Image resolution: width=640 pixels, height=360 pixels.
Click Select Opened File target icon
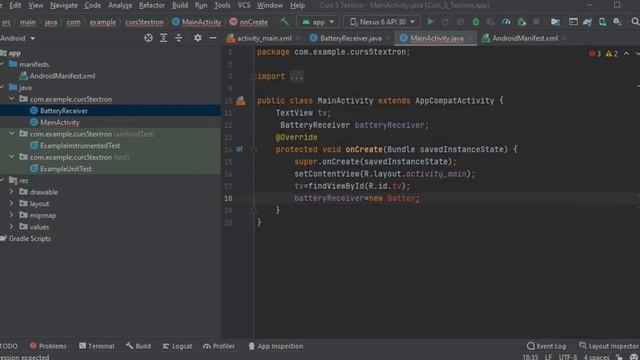[148, 38]
